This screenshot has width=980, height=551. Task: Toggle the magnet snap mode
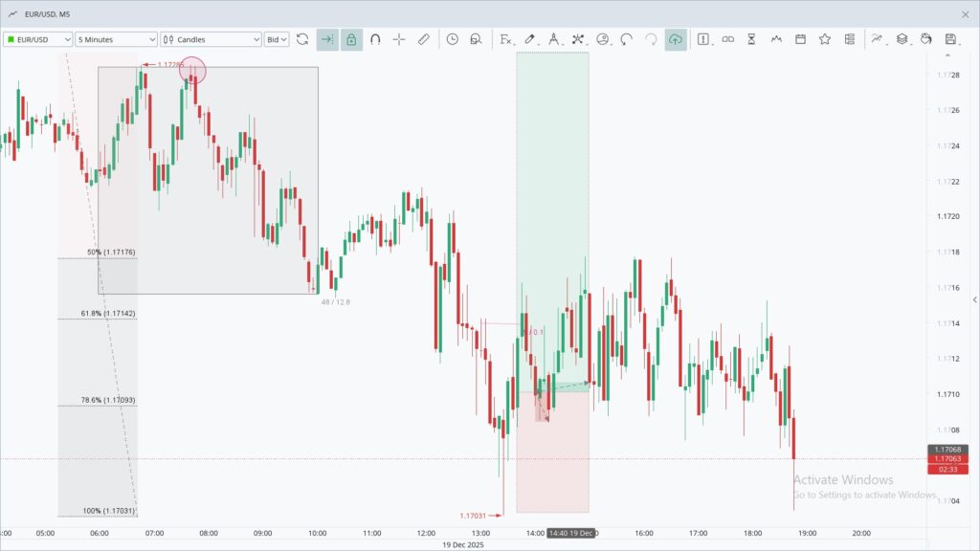pos(375,39)
